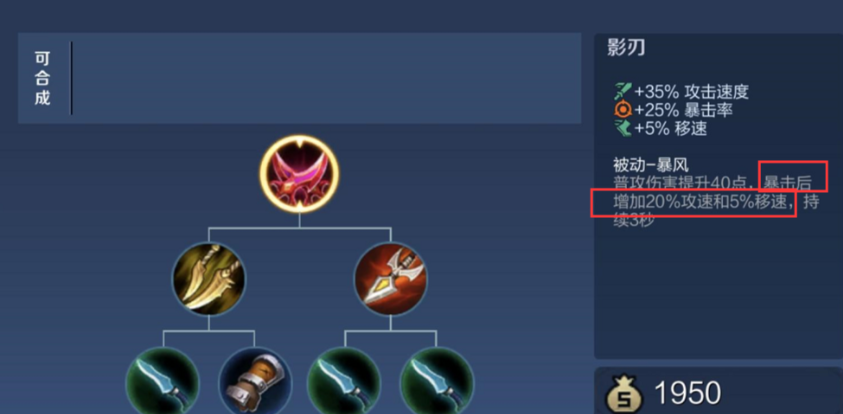843x414 pixels.
Task: Click the green boot move speed icon
Action: (623, 128)
